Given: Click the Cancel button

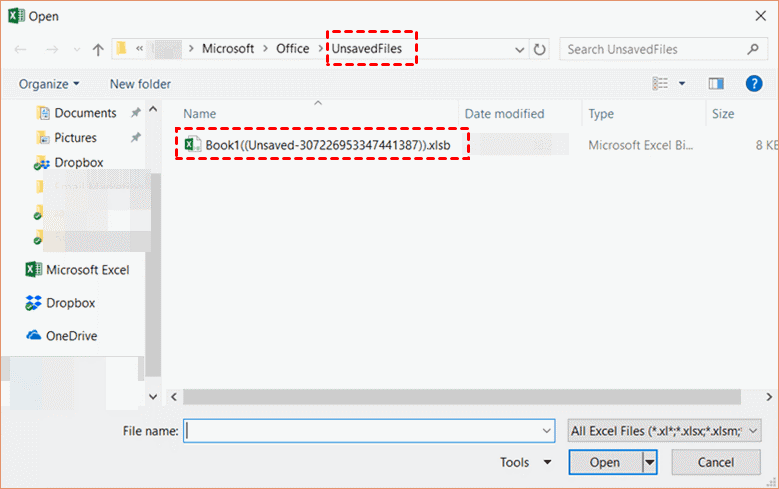Looking at the screenshot, I should point(716,462).
